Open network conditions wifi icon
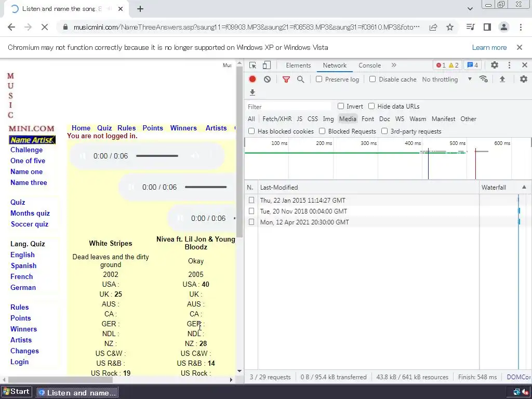This screenshot has width=532, height=399. pyautogui.click(x=484, y=79)
